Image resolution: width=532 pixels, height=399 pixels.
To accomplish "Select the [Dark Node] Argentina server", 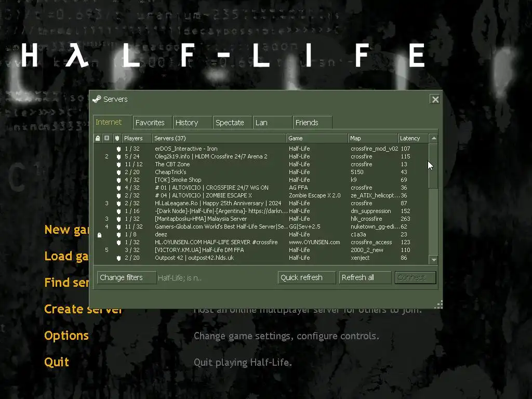I will (x=261, y=211).
